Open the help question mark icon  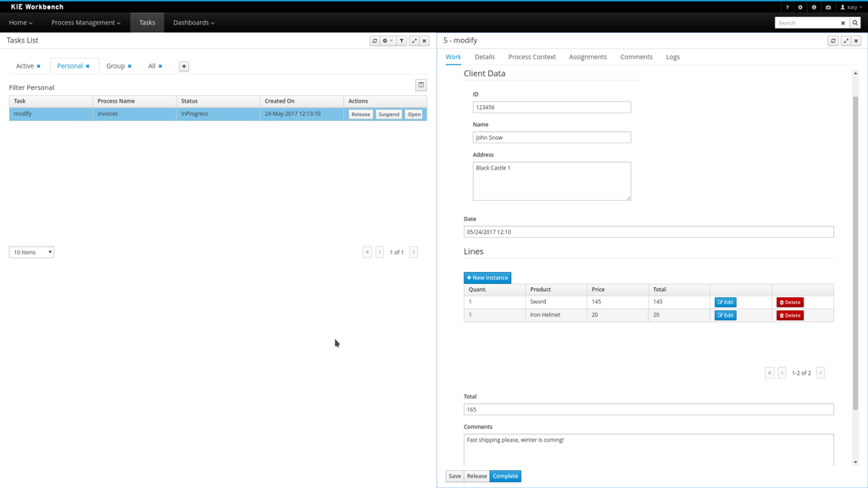point(787,7)
